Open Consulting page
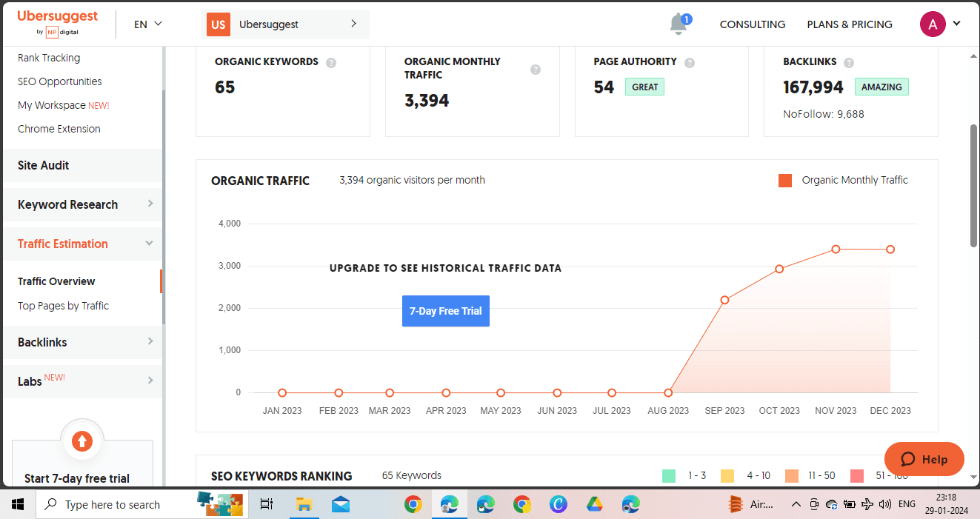 point(753,24)
